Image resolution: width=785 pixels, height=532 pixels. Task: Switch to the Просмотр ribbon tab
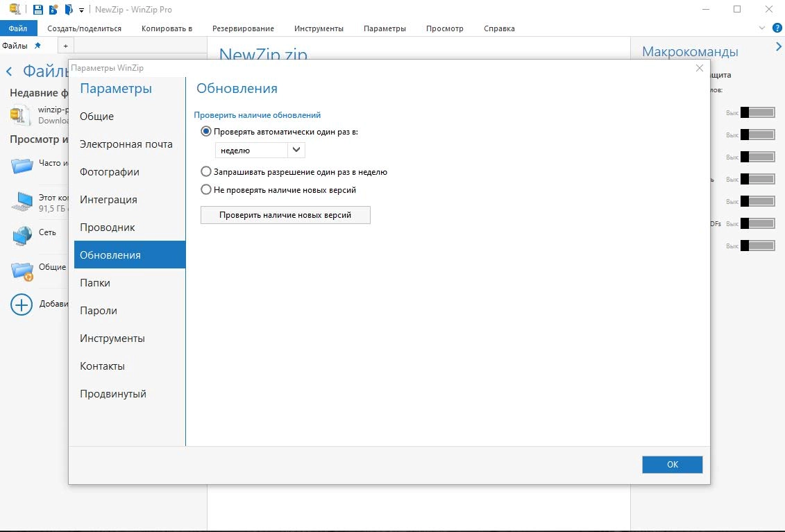click(x=445, y=28)
